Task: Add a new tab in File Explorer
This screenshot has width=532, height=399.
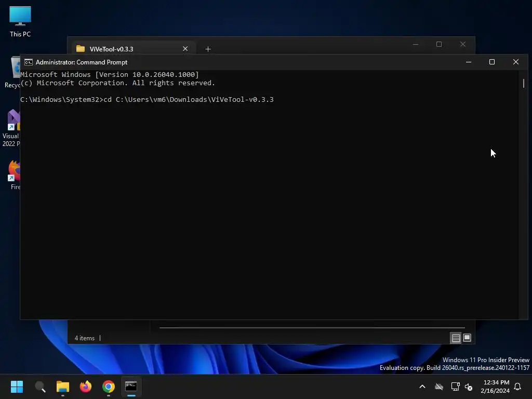Action: [208, 49]
